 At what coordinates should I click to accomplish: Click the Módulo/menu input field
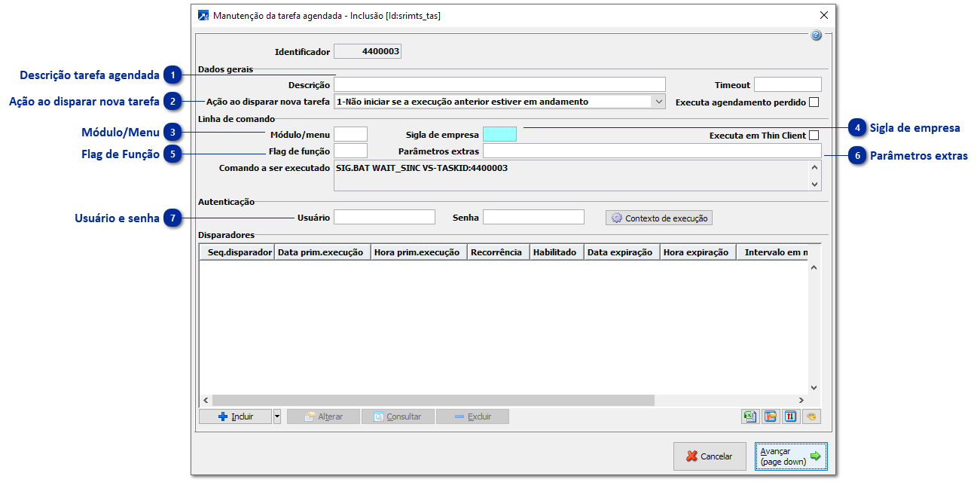pyautogui.click(x=350, y=134)
